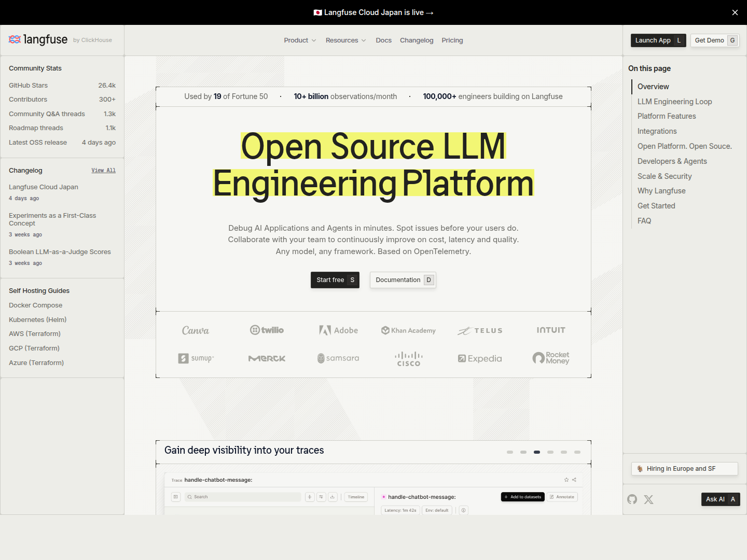Click the collapse-all icon in trace toolbar
This screenshot has width=747, height=560.
[x=310, y=497]
